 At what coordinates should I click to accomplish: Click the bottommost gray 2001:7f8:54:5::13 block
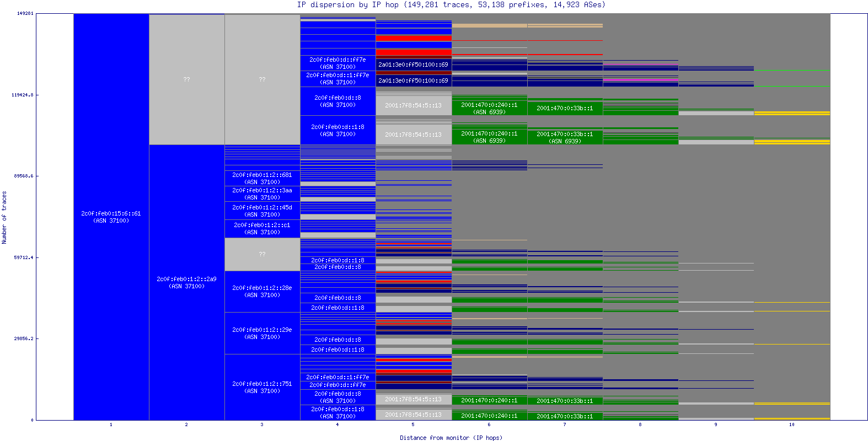[x=414, y=415]
